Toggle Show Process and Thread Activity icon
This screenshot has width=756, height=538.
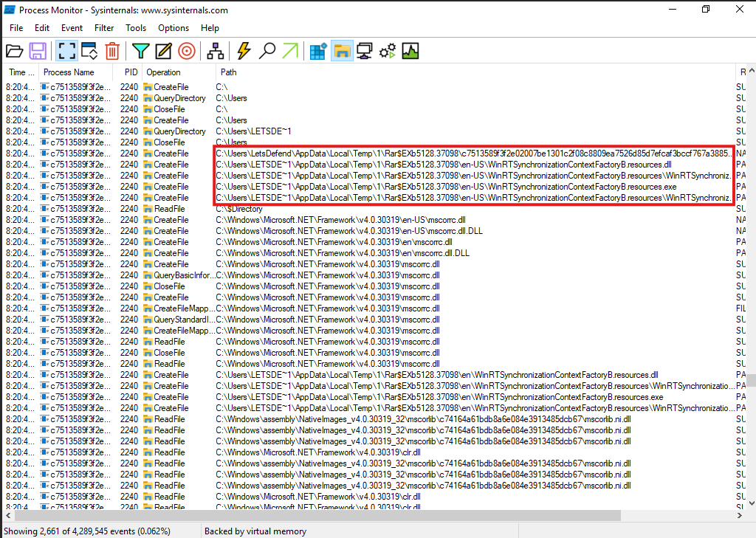(387, 51)
